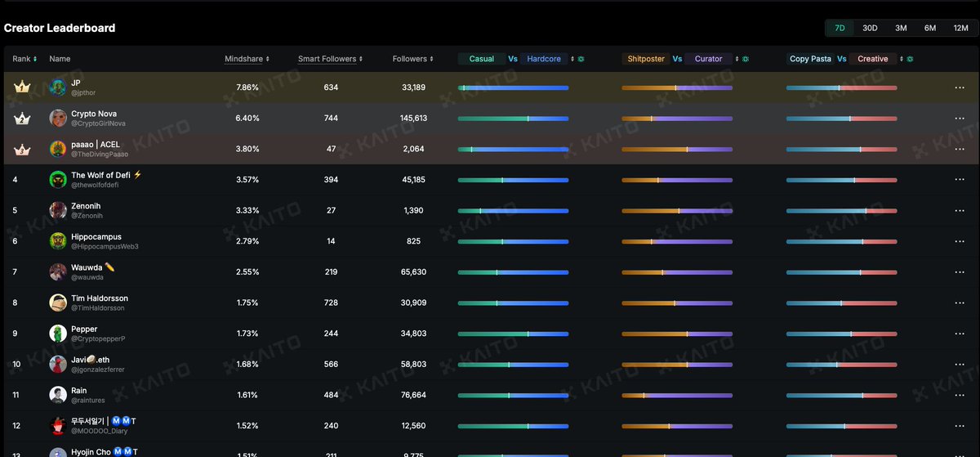Sort by Shitposter vs Curator arrows
Screen dimensions: 980x457
click(x=737, y=59)
